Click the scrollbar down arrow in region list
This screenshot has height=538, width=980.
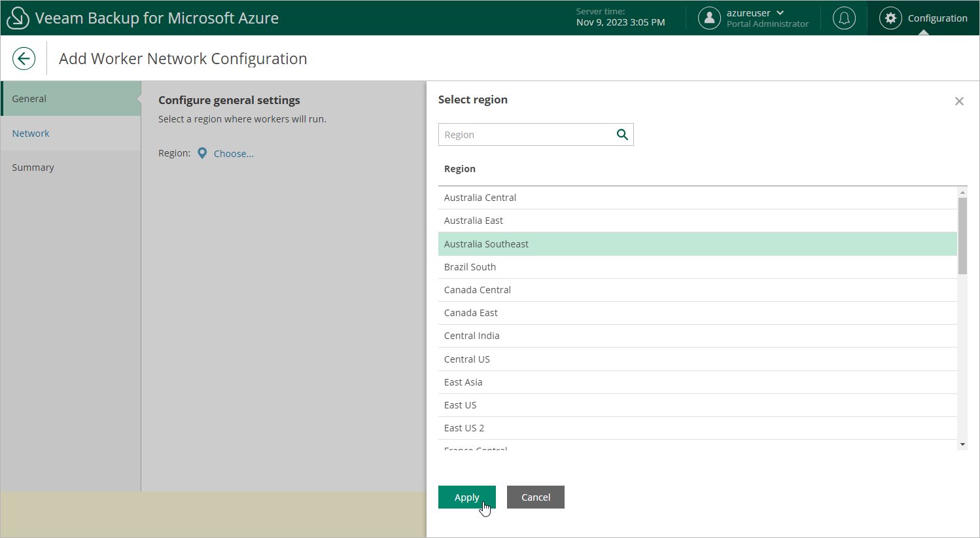[x=962, y=444]
